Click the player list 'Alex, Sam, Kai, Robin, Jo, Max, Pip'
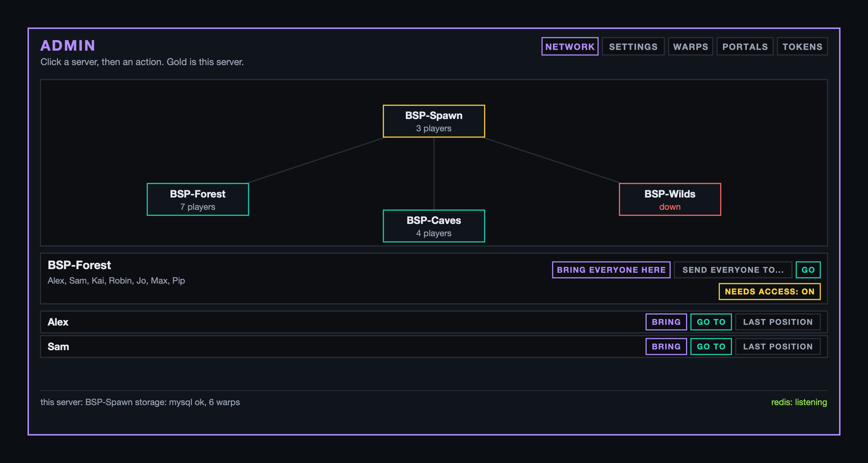This screenshot has width=868, height=463. [x=116, y=281]
